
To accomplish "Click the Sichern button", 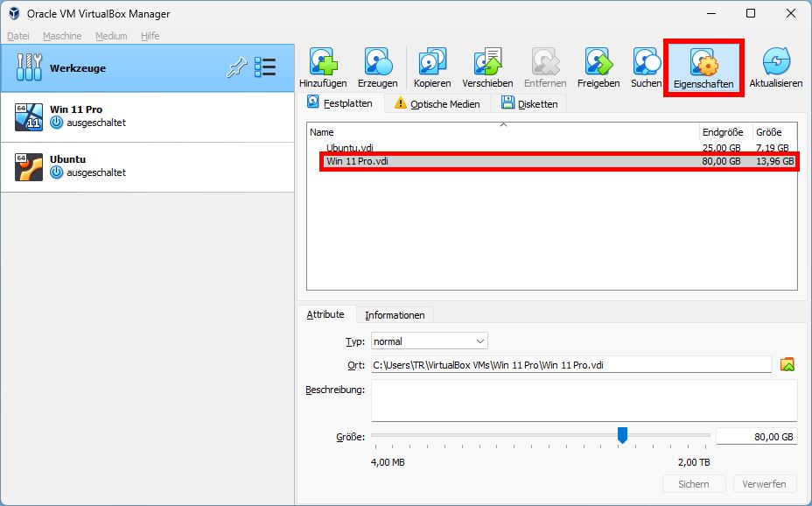I will 694,483.
